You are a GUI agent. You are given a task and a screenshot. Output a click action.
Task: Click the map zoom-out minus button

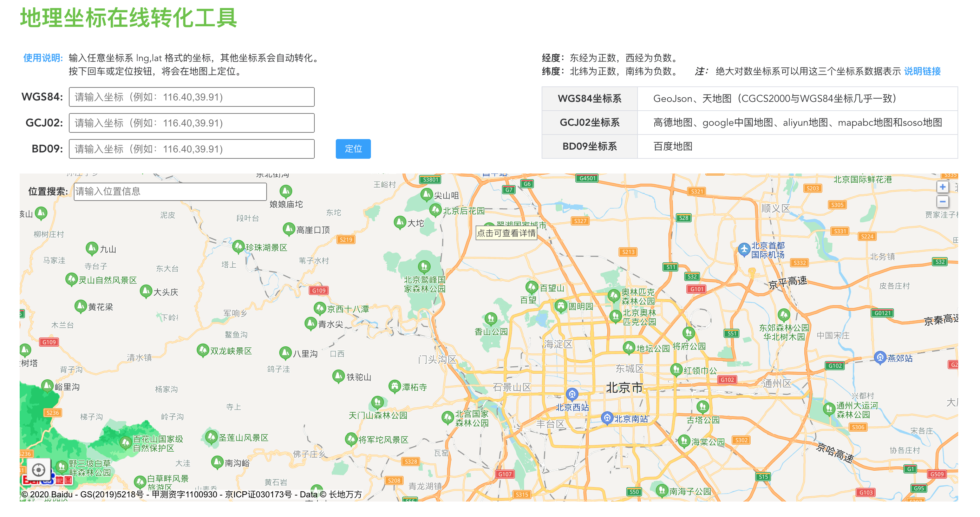[942, 202]
